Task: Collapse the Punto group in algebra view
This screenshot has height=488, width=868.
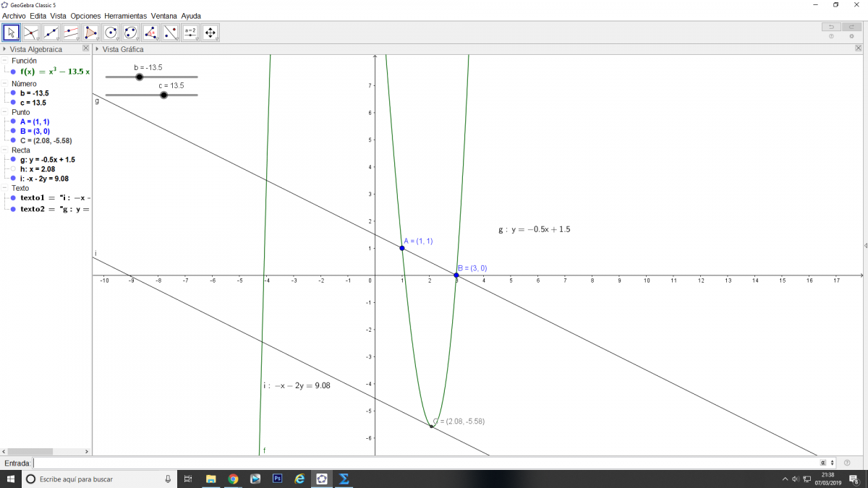Action: coord(4,113)
